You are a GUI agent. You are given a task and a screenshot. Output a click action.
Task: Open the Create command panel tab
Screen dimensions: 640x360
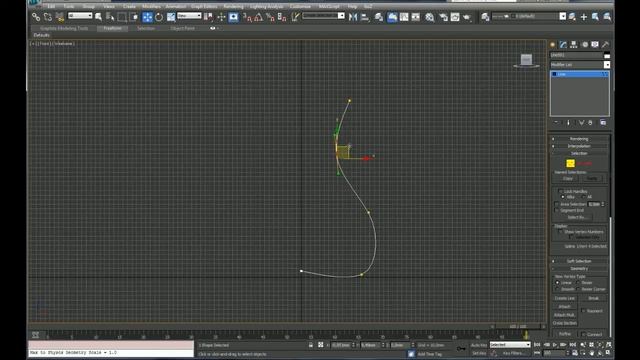(553, 44)
